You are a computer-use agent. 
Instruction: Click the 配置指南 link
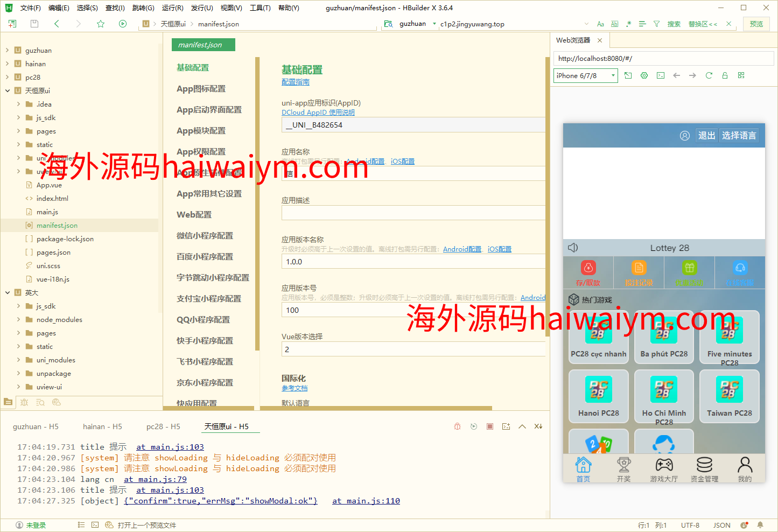point(295,82)
